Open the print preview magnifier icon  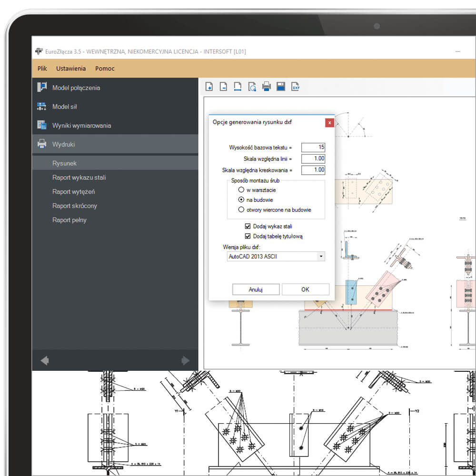(x=252, y=87)
